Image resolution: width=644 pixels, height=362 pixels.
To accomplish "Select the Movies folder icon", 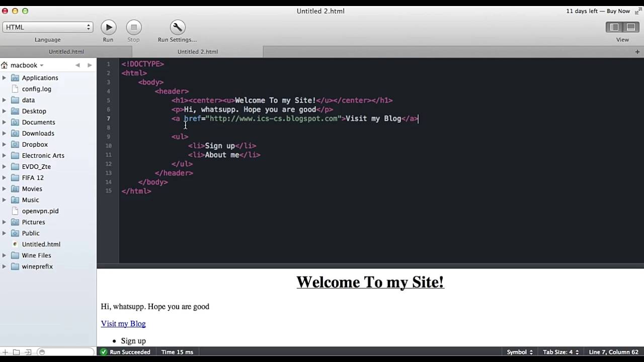I will pos(15,189).
